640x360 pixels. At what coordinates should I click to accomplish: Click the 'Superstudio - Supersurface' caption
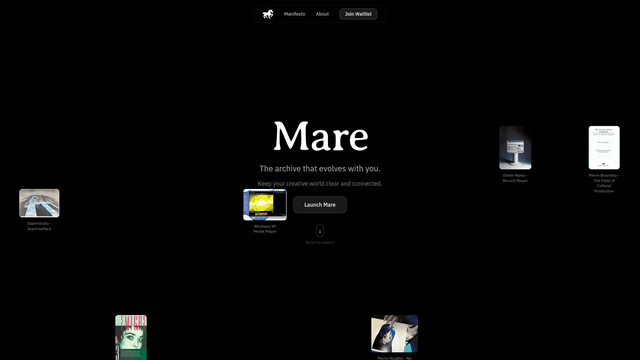pos(39,226)
